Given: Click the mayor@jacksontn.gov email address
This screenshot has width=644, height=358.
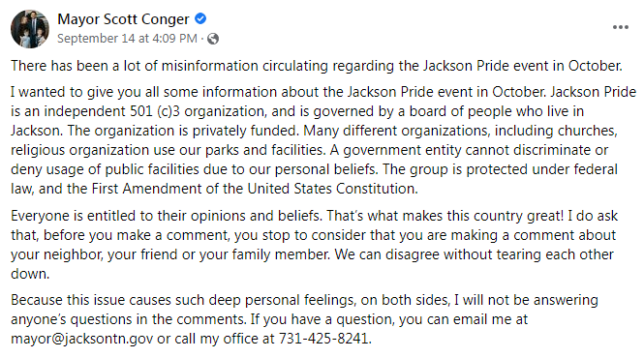Looking at the screenshot, I should [81, 339].
